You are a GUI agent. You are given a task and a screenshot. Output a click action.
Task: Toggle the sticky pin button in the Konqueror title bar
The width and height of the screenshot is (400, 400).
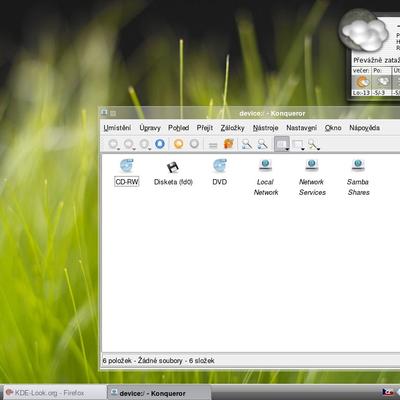(113, 113)
